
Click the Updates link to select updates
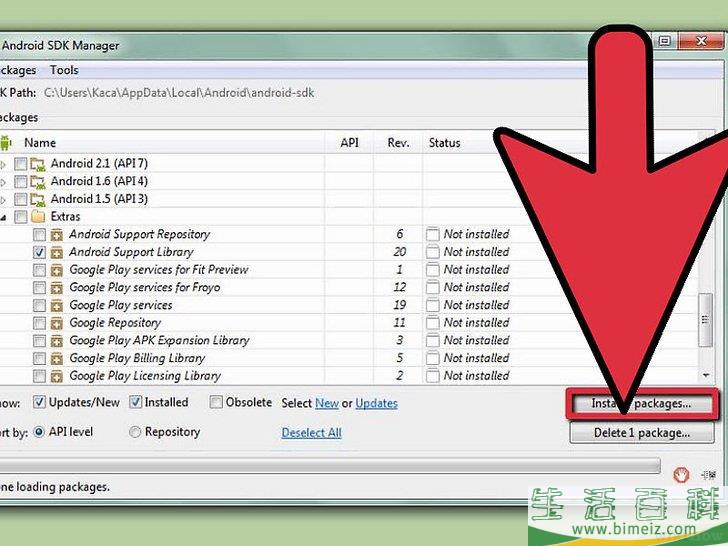[x=377, y=403]
